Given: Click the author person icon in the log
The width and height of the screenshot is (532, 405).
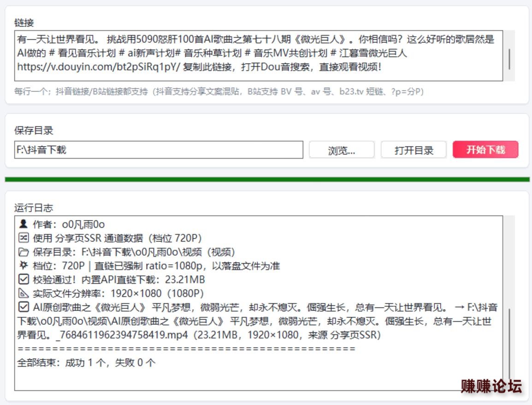Looking at the screenshot, I should click(x=24, y=224).
